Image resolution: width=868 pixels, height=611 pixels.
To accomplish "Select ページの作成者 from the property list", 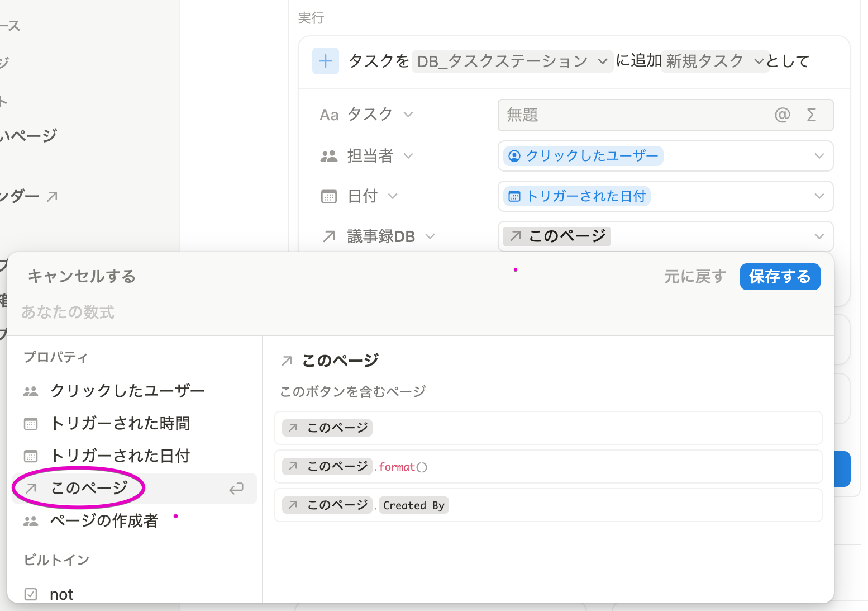I will pos(104,520).
